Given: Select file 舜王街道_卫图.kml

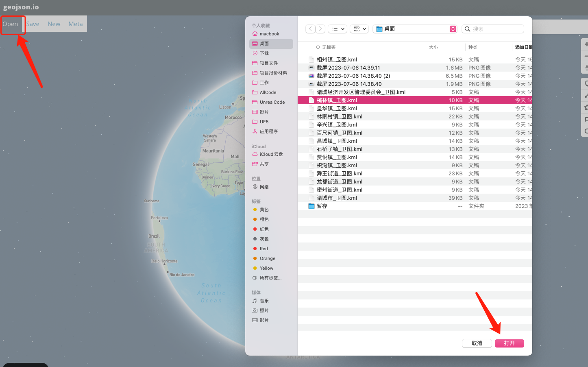Looking at the screenshot, I should point(415,173).
